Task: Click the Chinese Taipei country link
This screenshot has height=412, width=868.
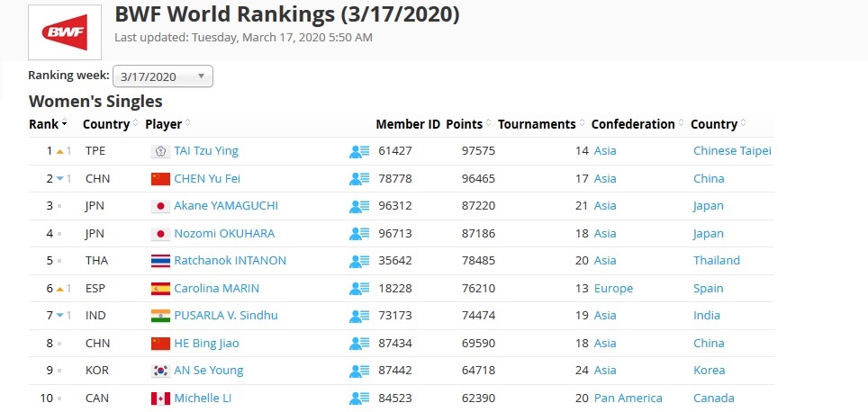Action: pos(732,151)
